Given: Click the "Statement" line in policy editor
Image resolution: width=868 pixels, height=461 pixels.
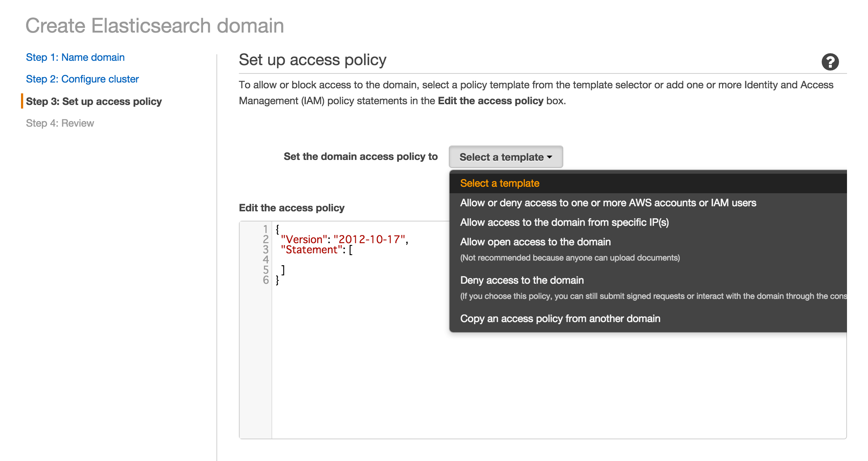Looking at the screenshot, I should (x=317, y=249).
